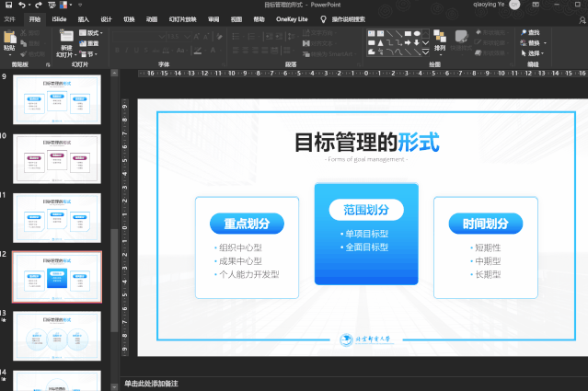Select the straight line shape
Image resolution: width=588 pixels, height=391 pixels.
point(389,33)
